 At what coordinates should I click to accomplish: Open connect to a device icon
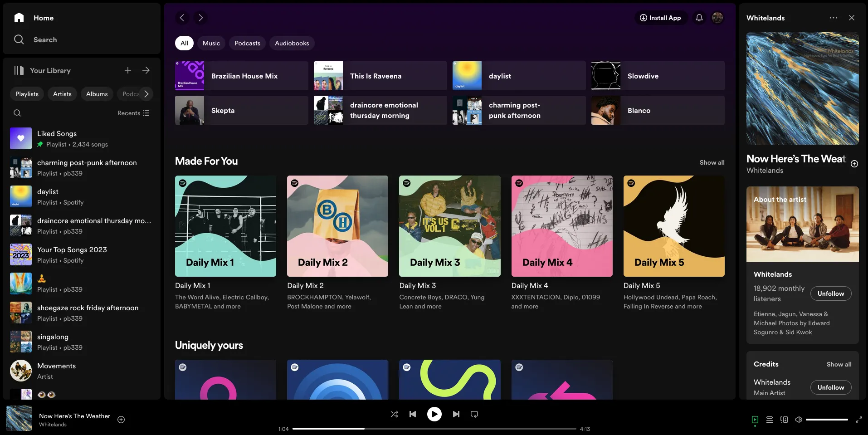click(x=784, y=420)
